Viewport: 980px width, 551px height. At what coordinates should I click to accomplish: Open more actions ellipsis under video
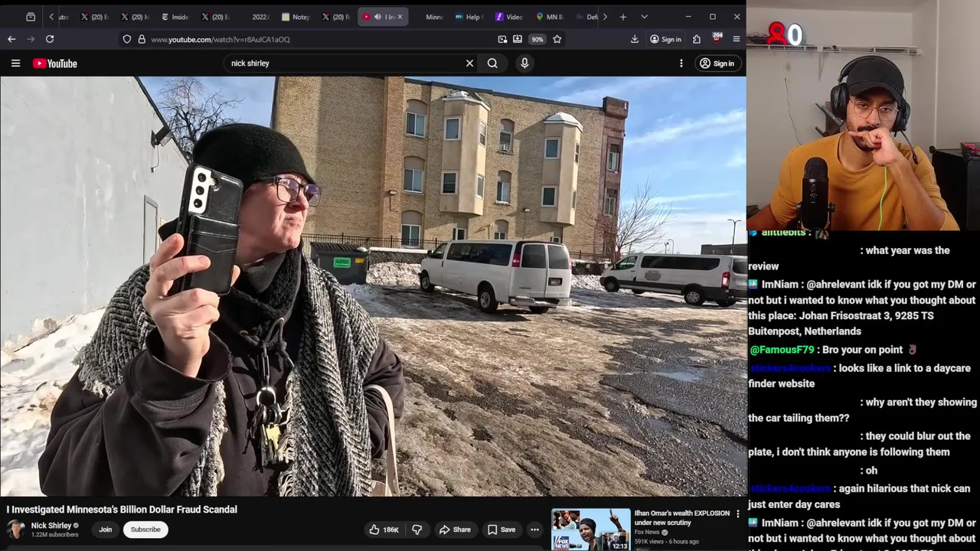coord(534,530)
